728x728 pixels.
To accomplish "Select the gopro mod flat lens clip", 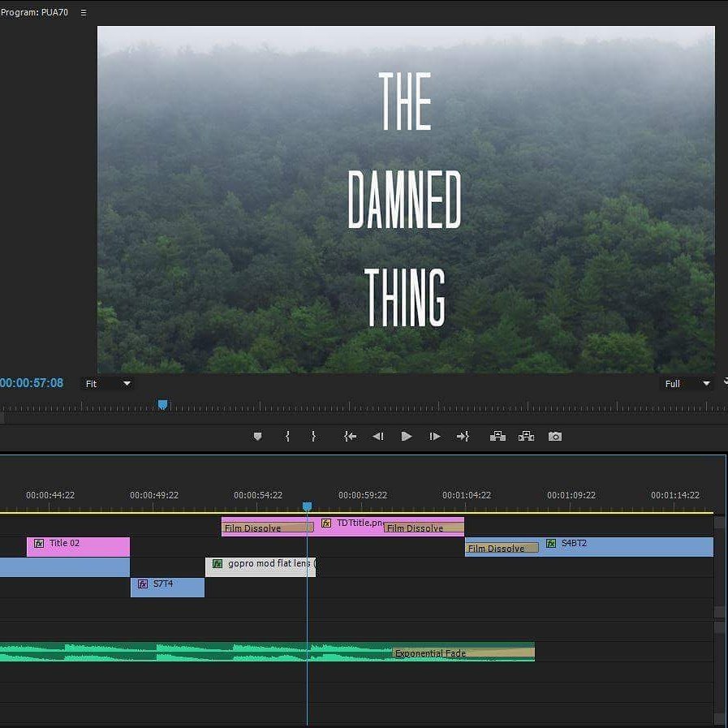I will coord(261,566).
